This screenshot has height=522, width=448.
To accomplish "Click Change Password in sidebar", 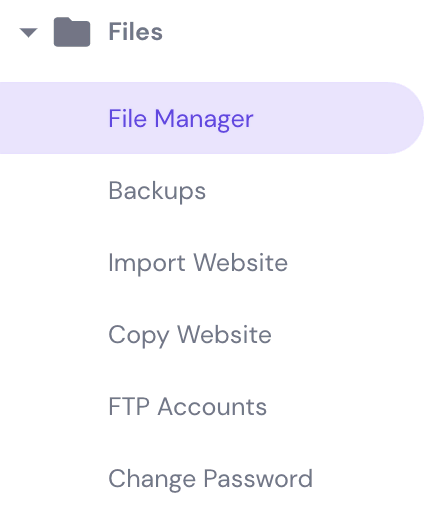I will (x=211, y=479).
